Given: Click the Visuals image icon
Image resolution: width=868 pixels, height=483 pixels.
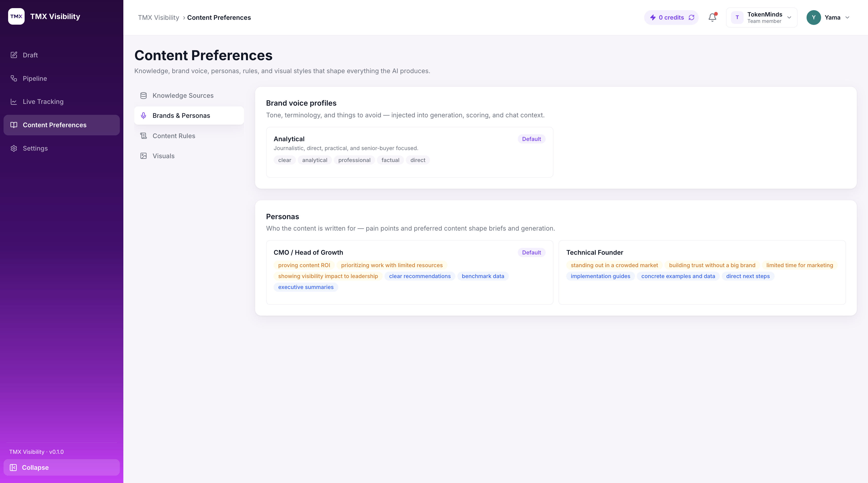Looking at the screenshot, I should [144, 156].
